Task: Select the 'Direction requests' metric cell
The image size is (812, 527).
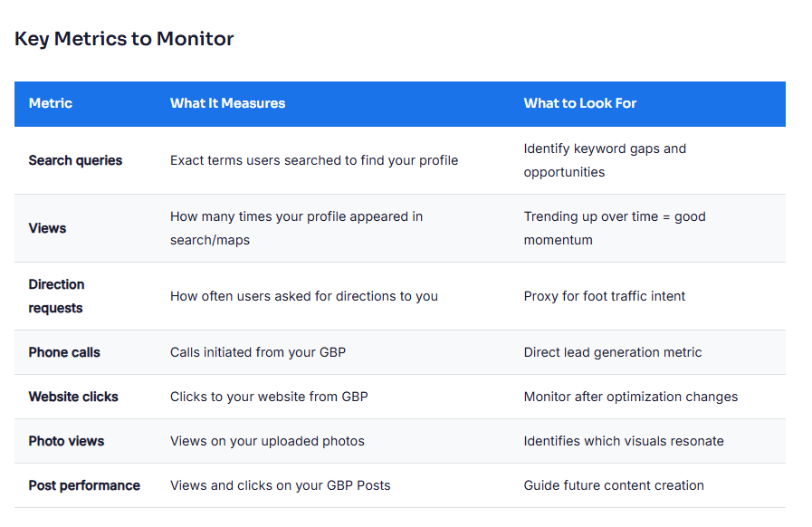Action: (x=56, y=296)
